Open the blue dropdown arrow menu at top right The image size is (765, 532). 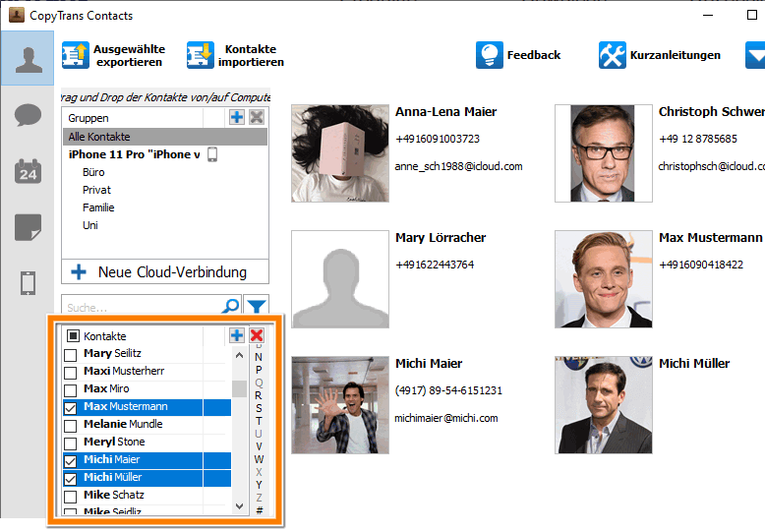[x=755, y=55]
